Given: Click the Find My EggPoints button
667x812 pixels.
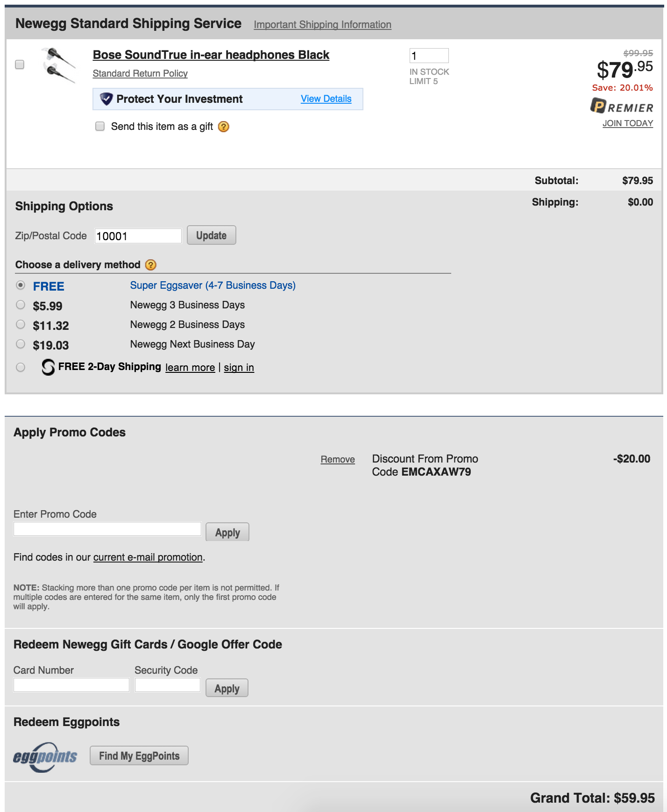Looking at the screenshot, I should [139, 755].
